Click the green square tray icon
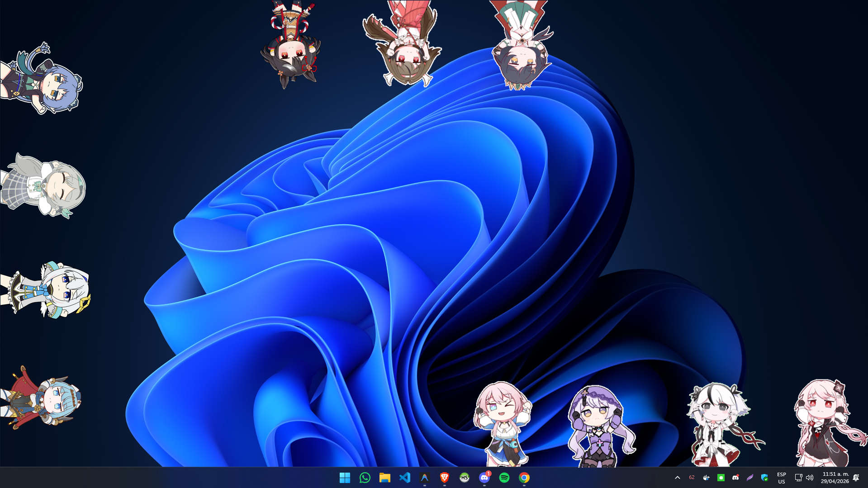Screen dimensions: 868x488 point(721,478)
